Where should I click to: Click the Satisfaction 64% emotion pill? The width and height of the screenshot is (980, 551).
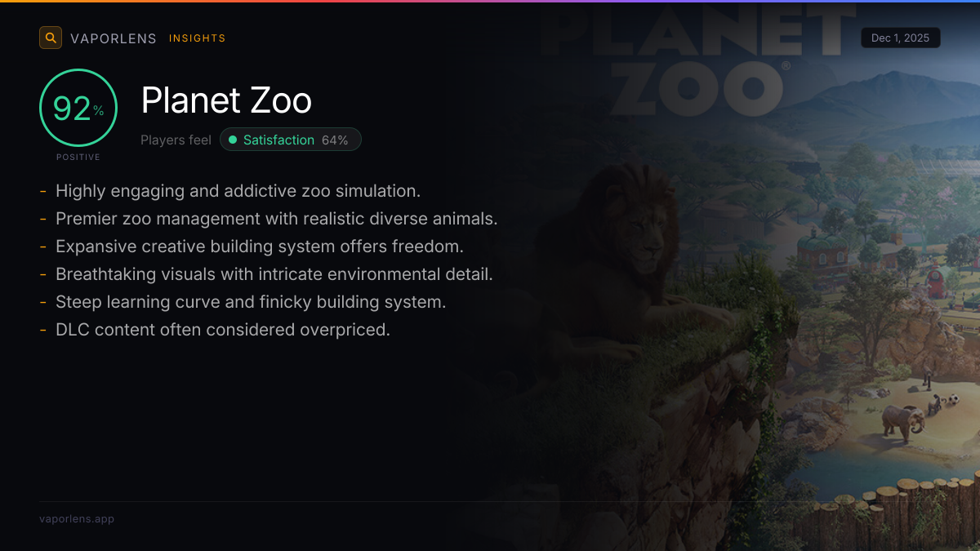[291, 140]
